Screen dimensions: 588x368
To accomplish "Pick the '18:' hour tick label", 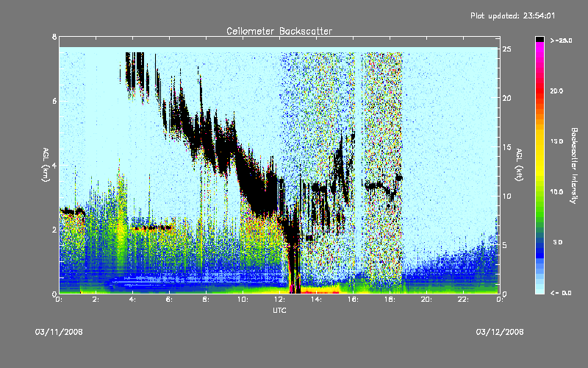I will 390,300.
